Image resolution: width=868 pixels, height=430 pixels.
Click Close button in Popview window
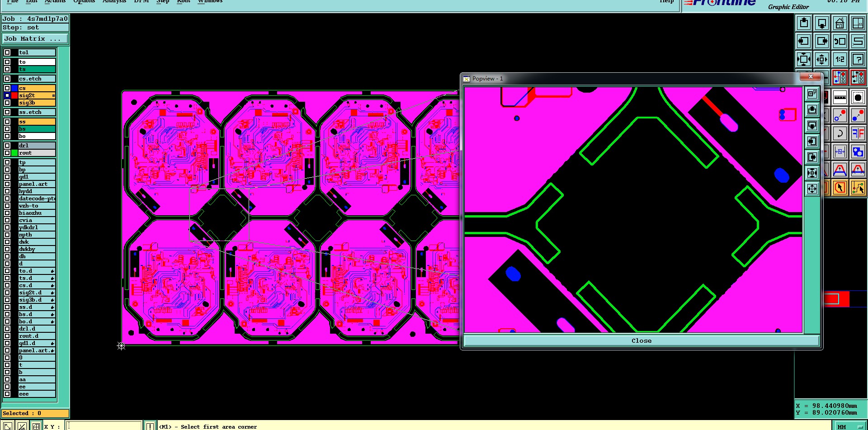[642, 341]
